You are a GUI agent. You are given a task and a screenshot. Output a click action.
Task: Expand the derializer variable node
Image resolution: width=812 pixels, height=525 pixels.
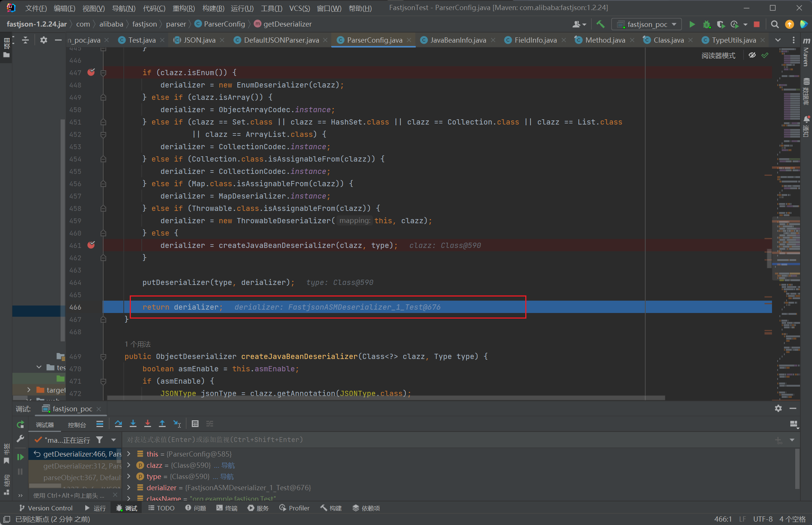pyautogui.click(x=129, y=488)
